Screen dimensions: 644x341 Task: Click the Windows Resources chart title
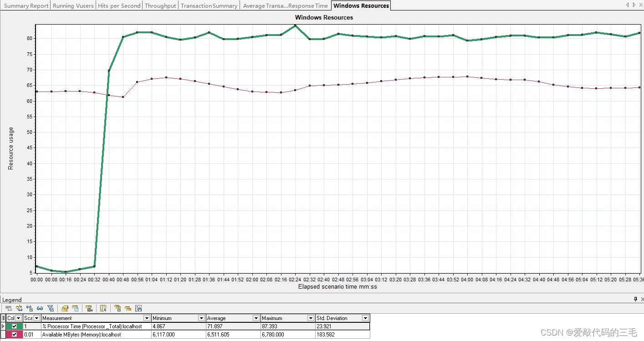coord(324,17)
